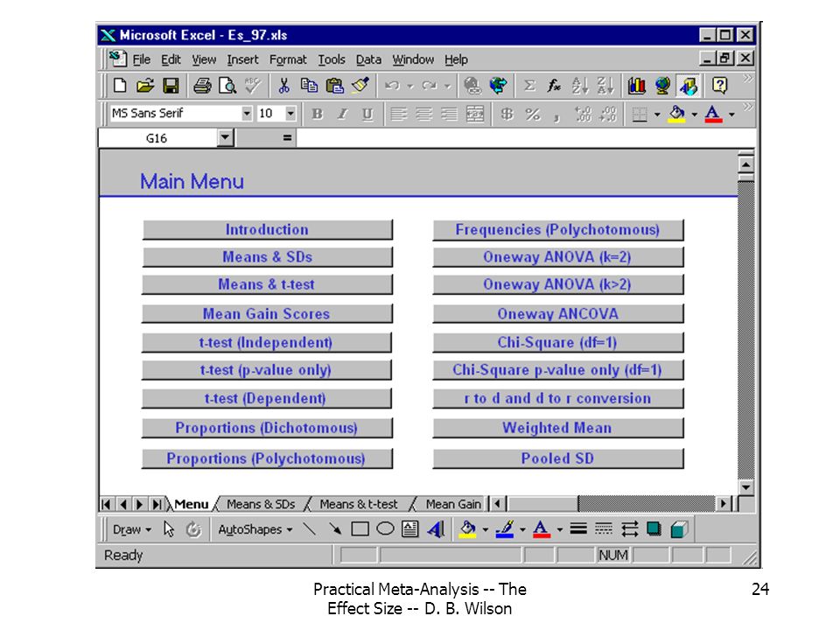
Task: Launch the Chart Wizard icon
Action: coord(636,86)
